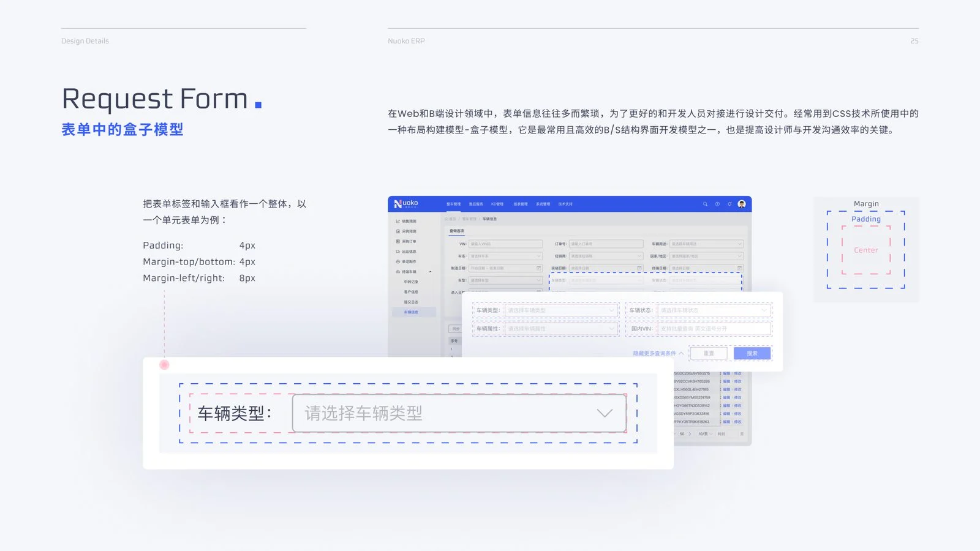The width and height of the screenshot is (980, 551).
Task: Select the 查询选项 tab
Action: (457, 231)
